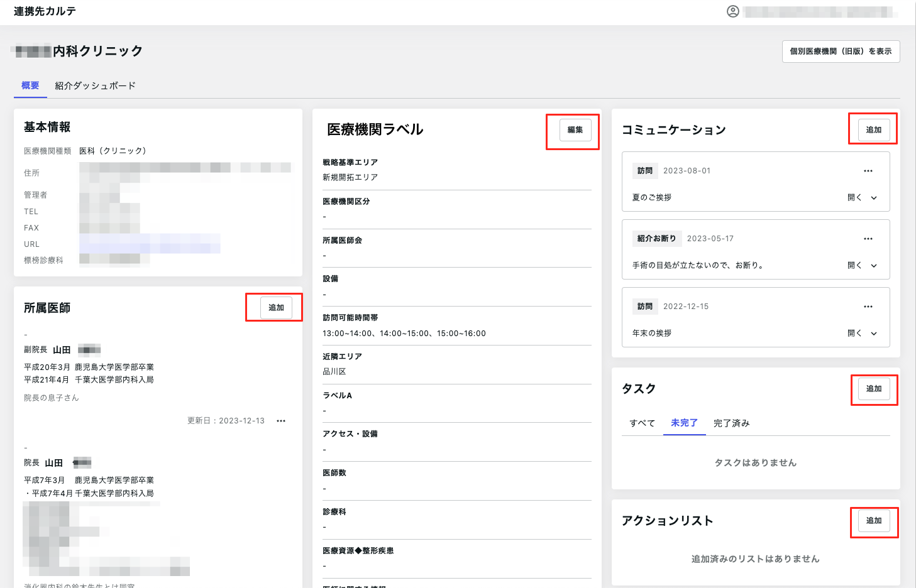Click 追加 button in 所属医師 panel

[276, 308]
